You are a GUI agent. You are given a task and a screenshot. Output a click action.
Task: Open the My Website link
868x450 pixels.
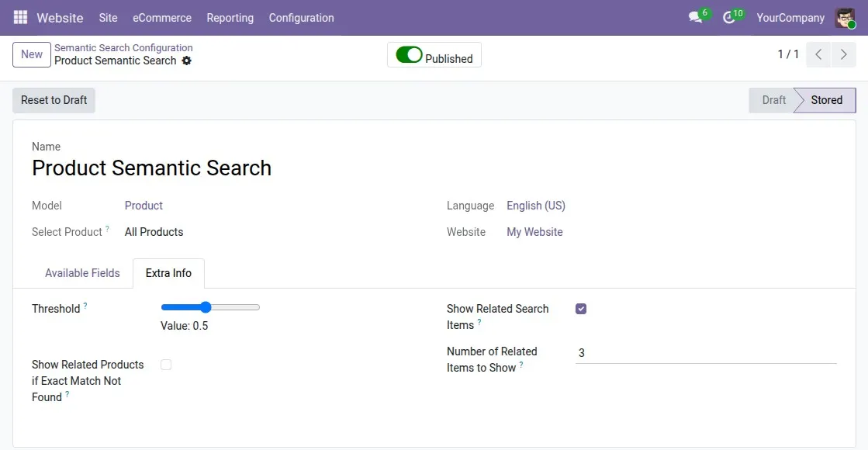coord(534,232)
